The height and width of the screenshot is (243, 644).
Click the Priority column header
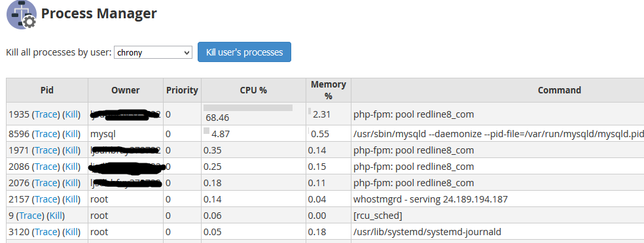pos(182,90)
